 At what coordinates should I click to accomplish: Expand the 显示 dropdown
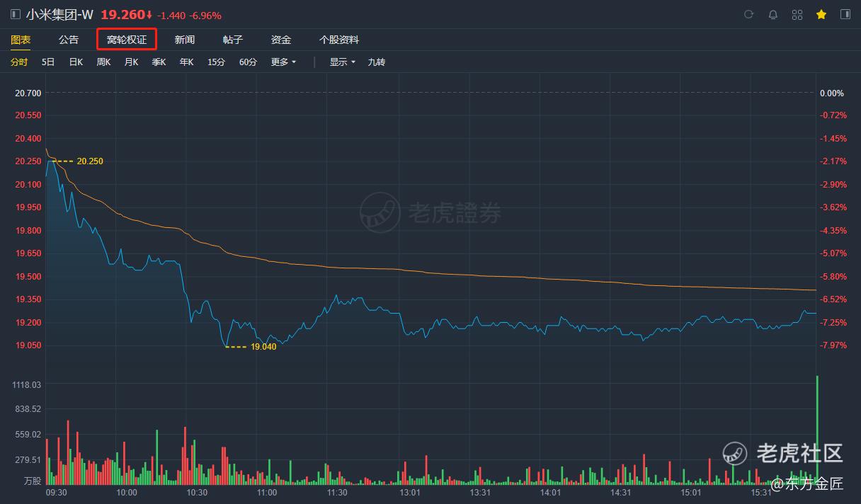[x=342, y=62]
